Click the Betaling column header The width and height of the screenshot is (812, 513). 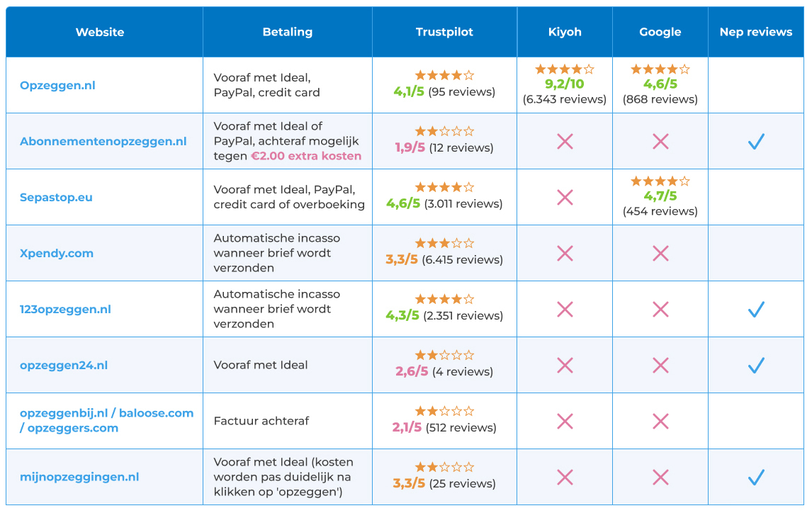288,32
